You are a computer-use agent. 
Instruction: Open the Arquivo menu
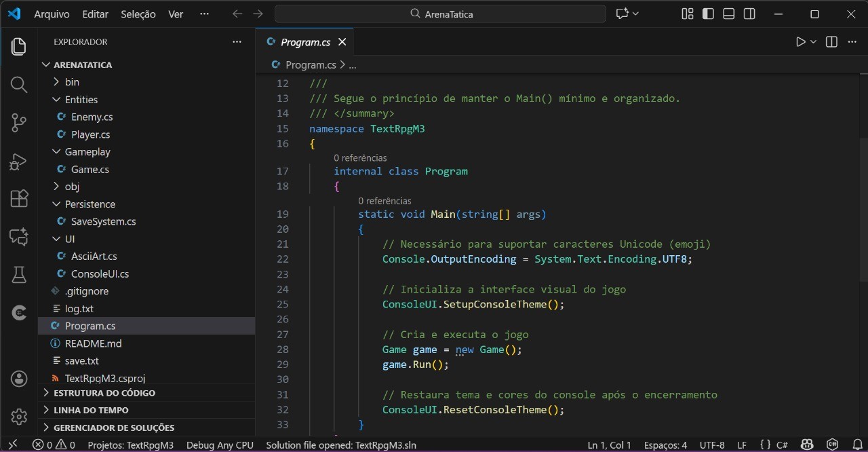click(52, 14)
